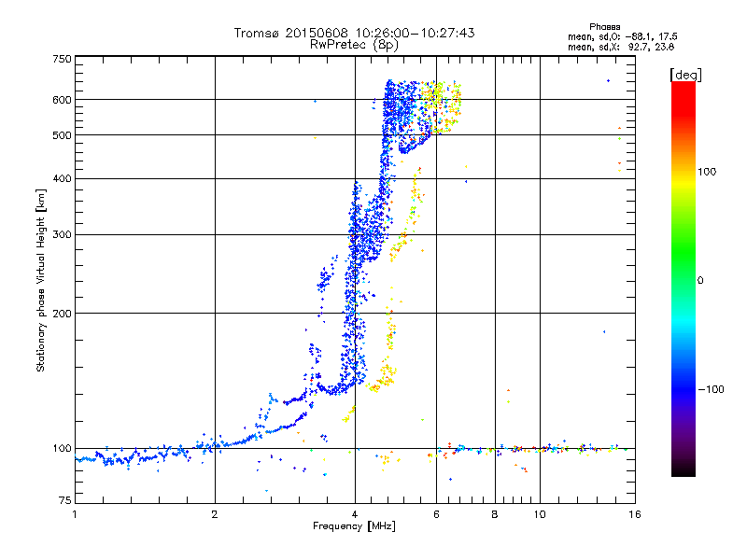The height and width of the screenshot is (560, 747).
Task: Click the y-axis tick label '750'
Action: tap(62, 59)
